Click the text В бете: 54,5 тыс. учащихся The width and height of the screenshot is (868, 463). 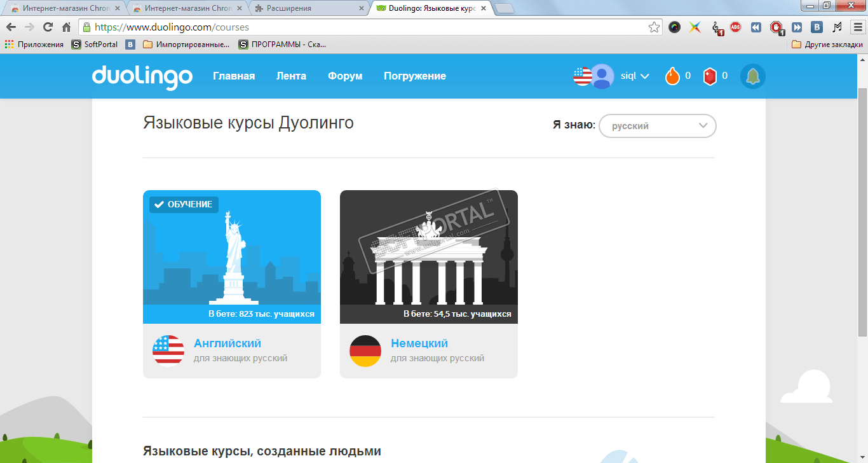458,314
